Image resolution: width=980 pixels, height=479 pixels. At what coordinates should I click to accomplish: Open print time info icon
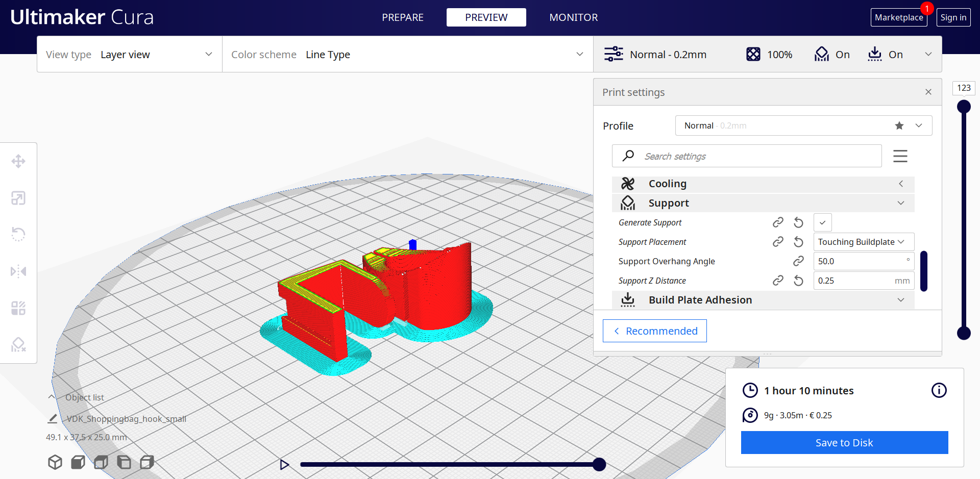point(939,390)
